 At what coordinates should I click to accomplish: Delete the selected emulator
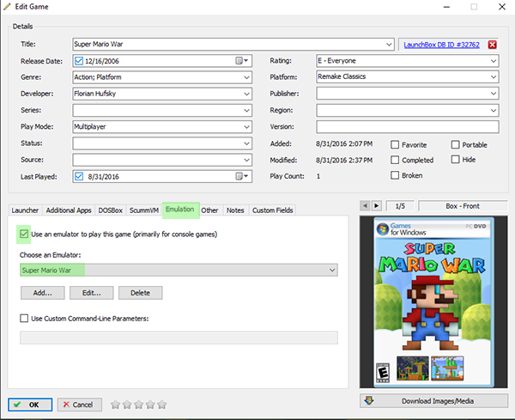point(140,293)
